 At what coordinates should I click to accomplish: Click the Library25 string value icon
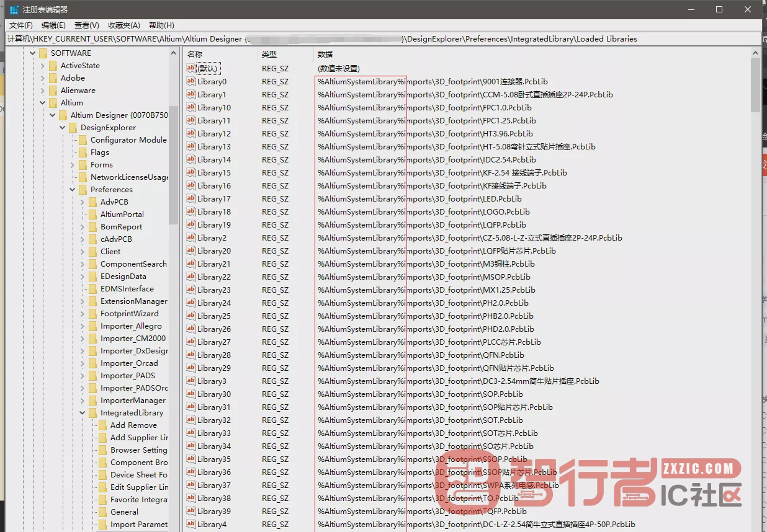pyautogui.click(x=191, y=316)
